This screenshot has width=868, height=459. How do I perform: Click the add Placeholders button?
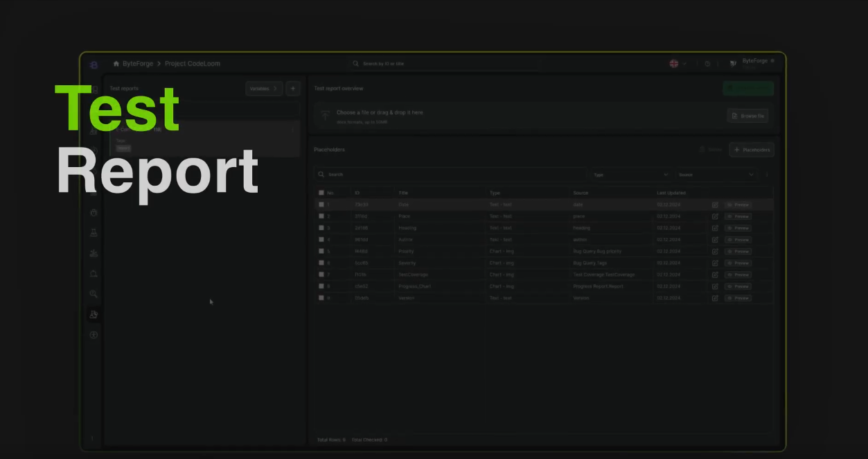(752, 150)
